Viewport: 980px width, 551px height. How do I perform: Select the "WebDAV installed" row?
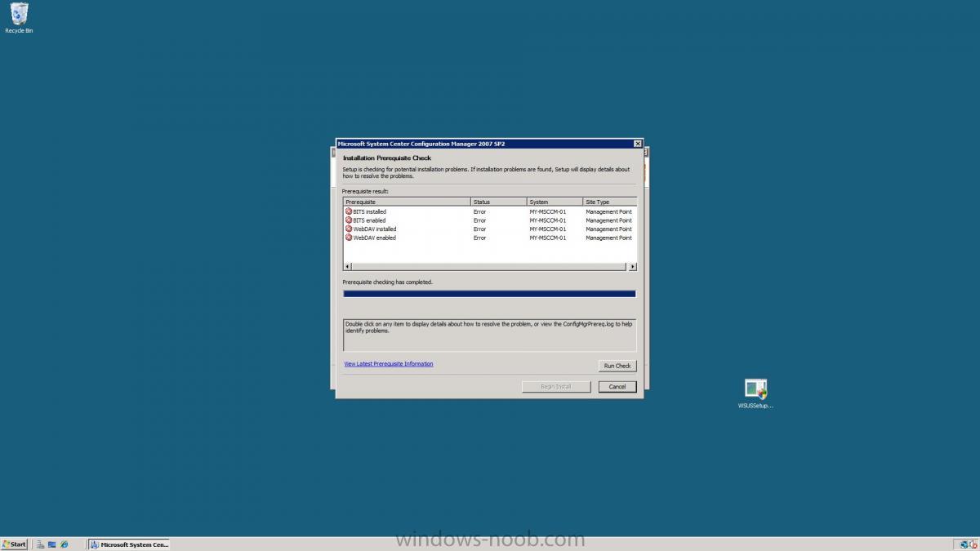pyautogui.click(x=489, y=229)
